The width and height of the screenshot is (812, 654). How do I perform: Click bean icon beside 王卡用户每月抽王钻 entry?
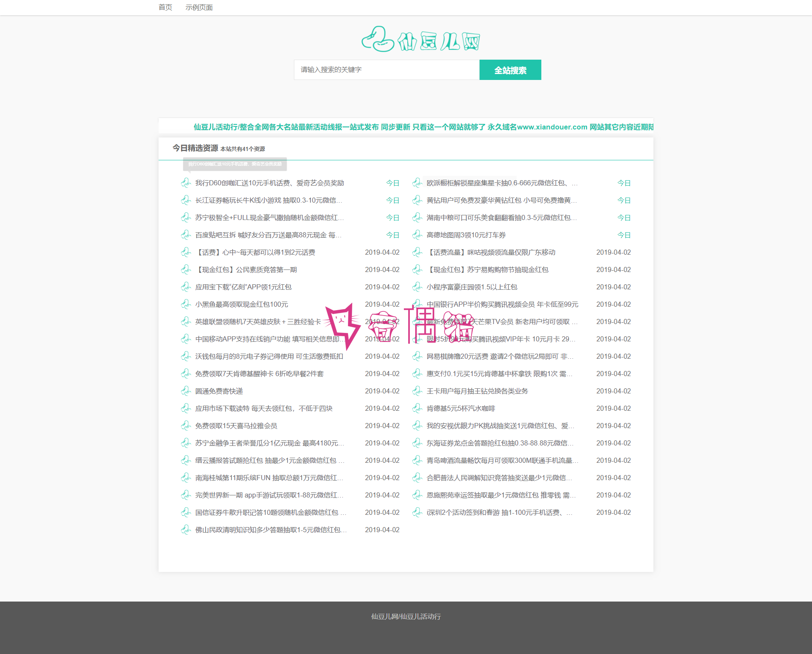click(417, 391)
